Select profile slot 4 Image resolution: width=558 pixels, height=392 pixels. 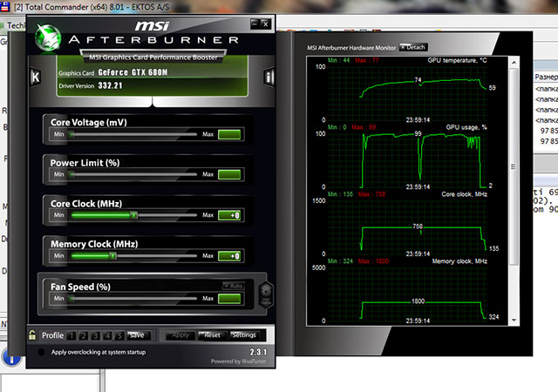coord(107,335)
